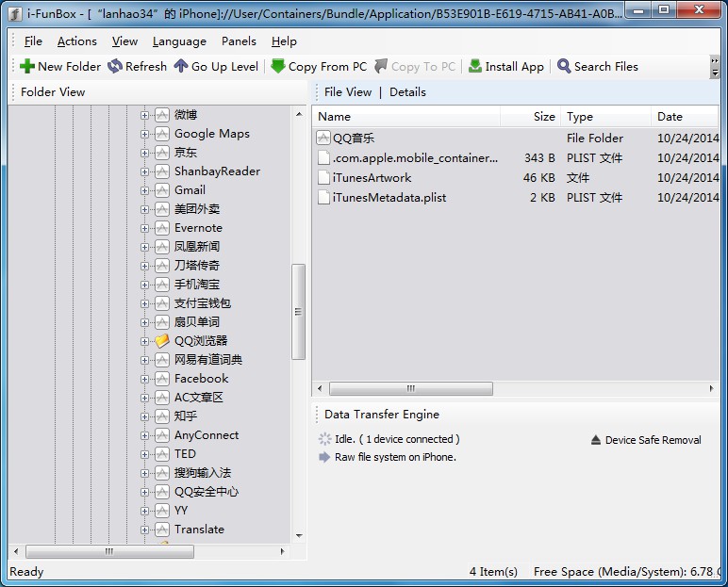Sort files by Size column header
Viewport: 728px width, 587px height.
point(531,117)
